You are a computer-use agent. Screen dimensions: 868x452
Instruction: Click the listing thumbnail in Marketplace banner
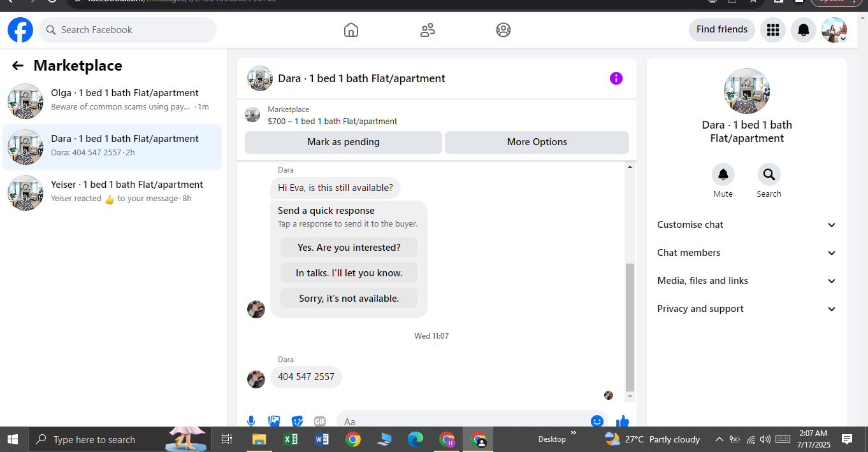tap(252, 115)
